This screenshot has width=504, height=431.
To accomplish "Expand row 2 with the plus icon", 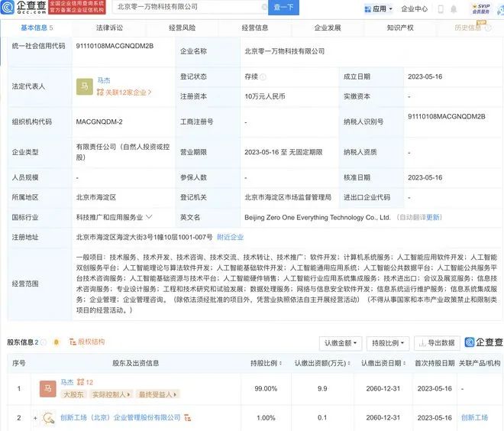I will 35,418.
